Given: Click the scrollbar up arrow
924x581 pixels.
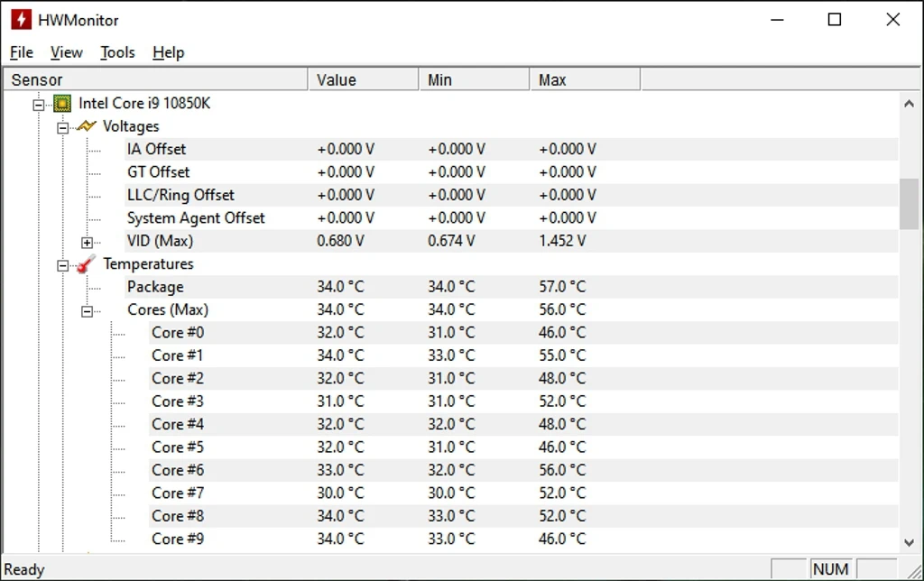Looking at the screenshot, I should (x=909, y=104).
